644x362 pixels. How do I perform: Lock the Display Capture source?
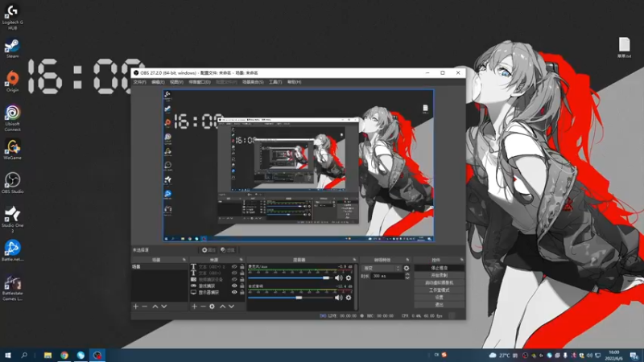pos(242,292)
